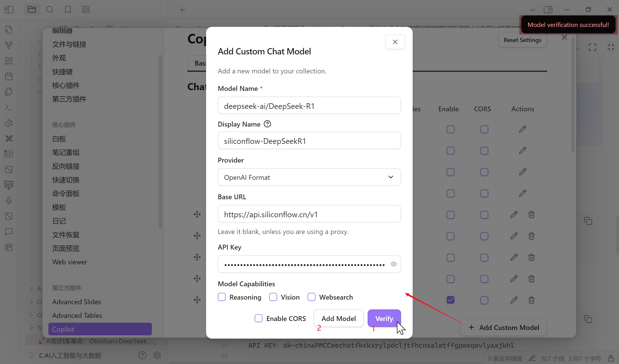Open the Provider dropdown showing OpenAI Format
The width and height of the screenshot is (619, 364).
309,177
